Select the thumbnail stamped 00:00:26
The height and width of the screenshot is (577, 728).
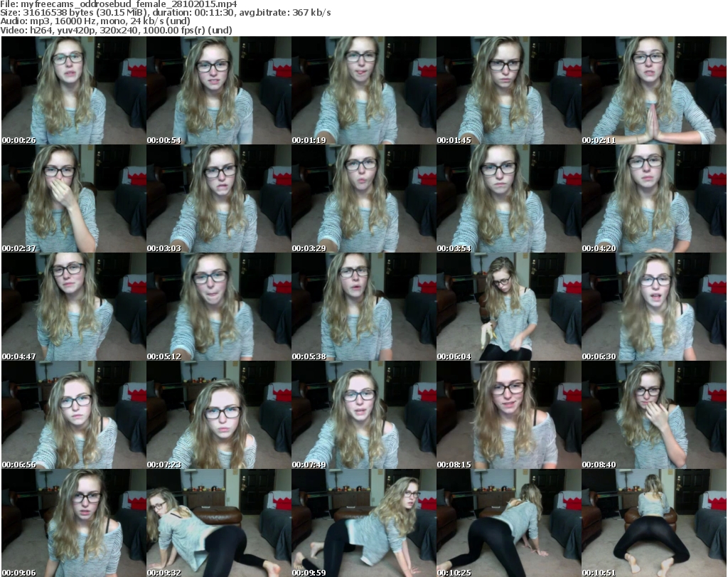click(x=74, y=90)
